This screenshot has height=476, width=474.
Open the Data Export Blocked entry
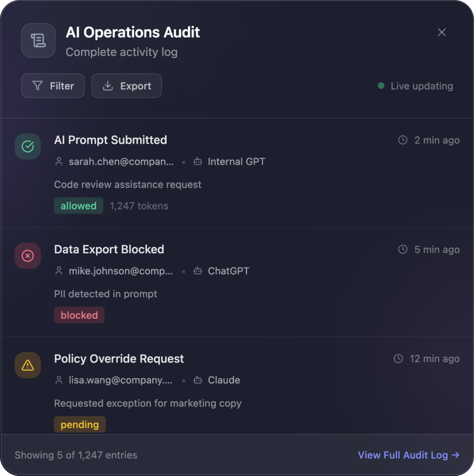click(x=109, y=249)
